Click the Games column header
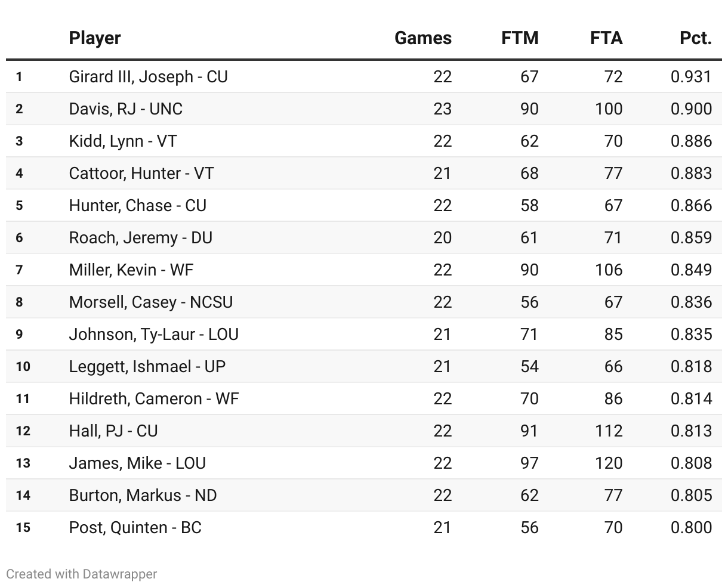 [x=423, y=38]
